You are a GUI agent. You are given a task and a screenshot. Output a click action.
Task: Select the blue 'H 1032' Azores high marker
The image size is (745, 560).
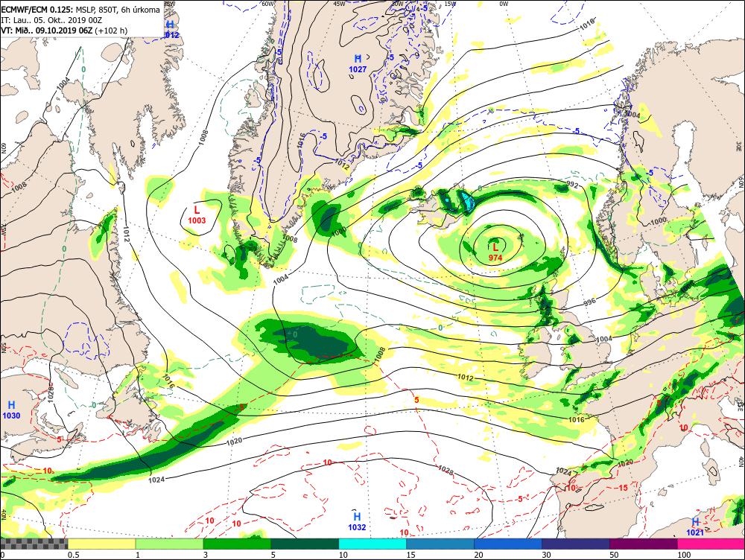tap(357, 521)
